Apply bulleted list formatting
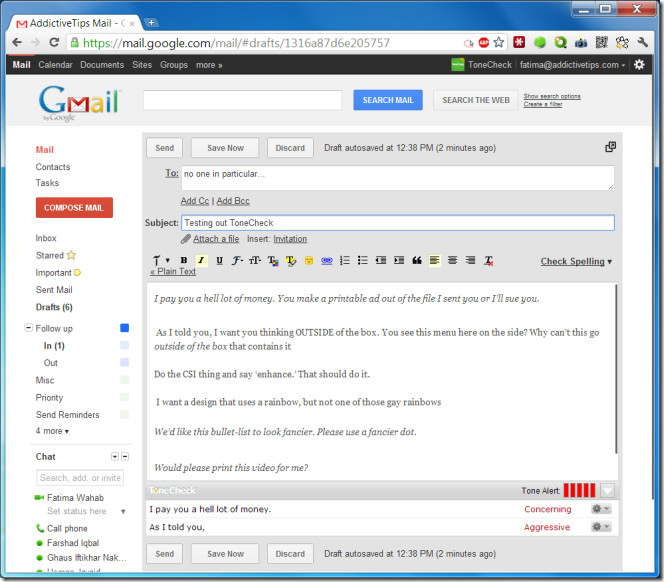The height and width of the screenshot is (582, 664). tap(362, 260)
